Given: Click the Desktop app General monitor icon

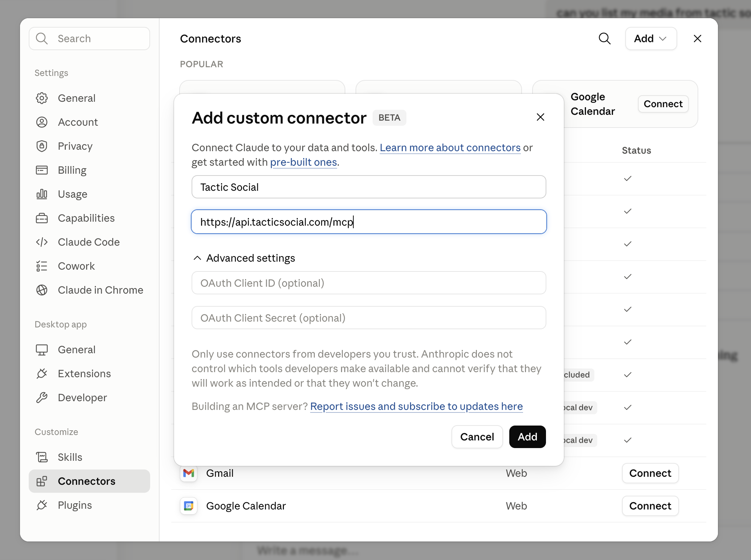Looking at the screenshot, I should (42, 350).
